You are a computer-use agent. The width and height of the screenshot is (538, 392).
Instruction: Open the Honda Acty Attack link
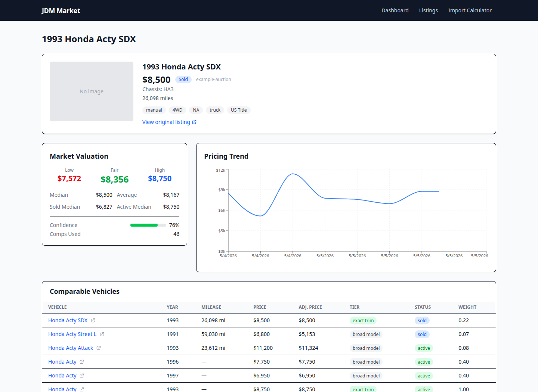click(x=71, y=348)
